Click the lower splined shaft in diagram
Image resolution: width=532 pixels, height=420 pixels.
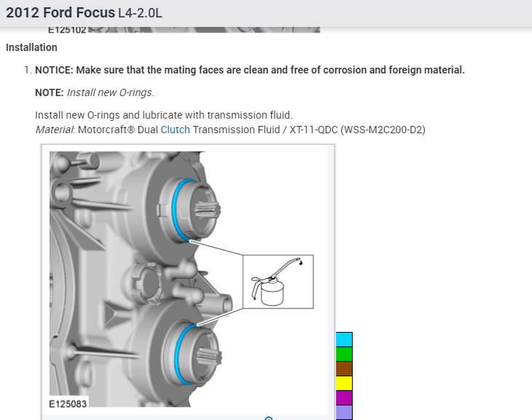click(210, 357)
